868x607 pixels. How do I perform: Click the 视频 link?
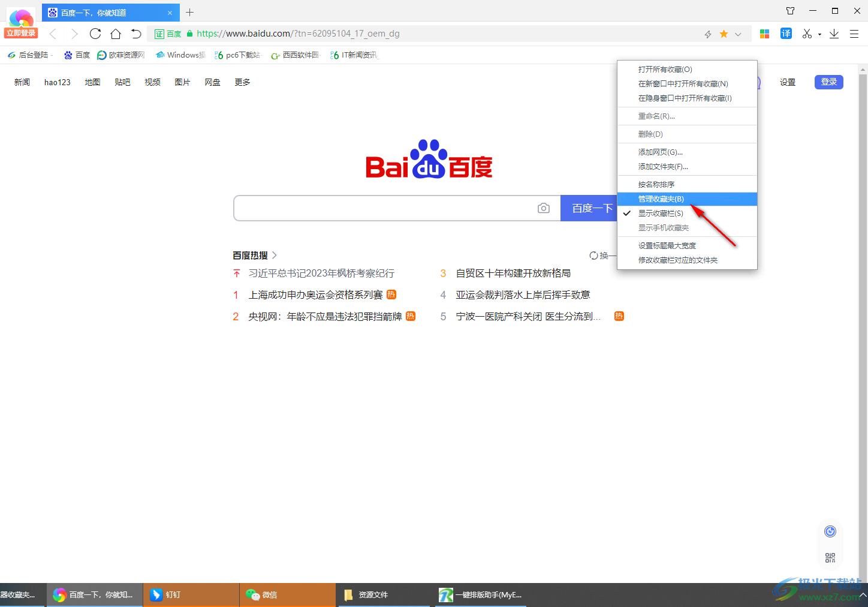pyautogui.click(x=152, y=82)
